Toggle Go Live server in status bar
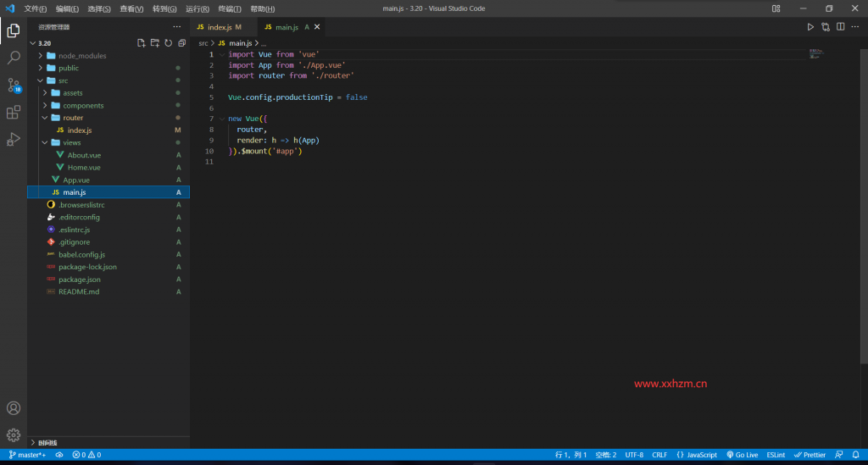Screen dimensions: 868x465 (x=742, y=455)
